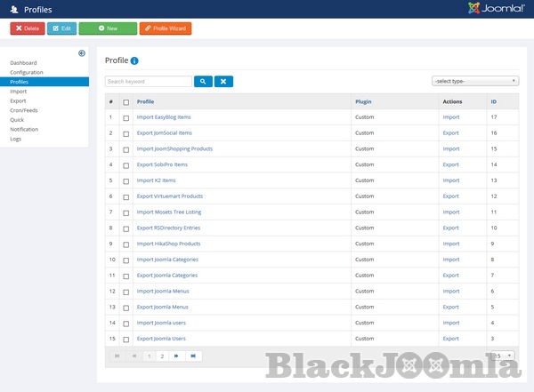Screen dimensions: 534x392
Task: Check the box for Import EasyBlog Items
Action: coord(125,117)
